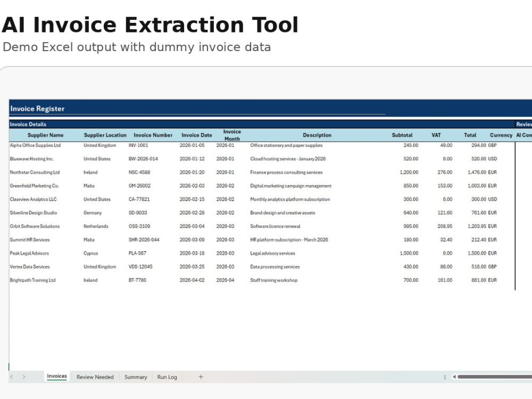Click invoice number GM-26002

pos(139,186)
